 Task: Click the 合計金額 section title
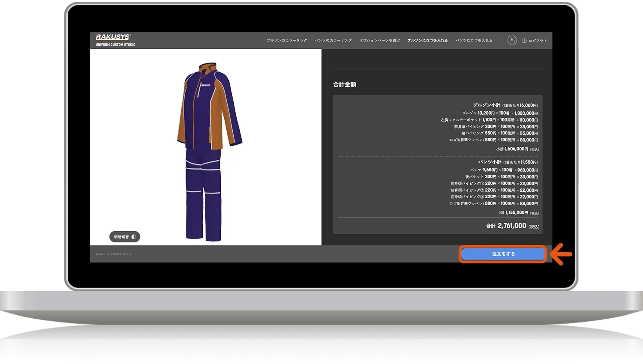coord(345,84)
